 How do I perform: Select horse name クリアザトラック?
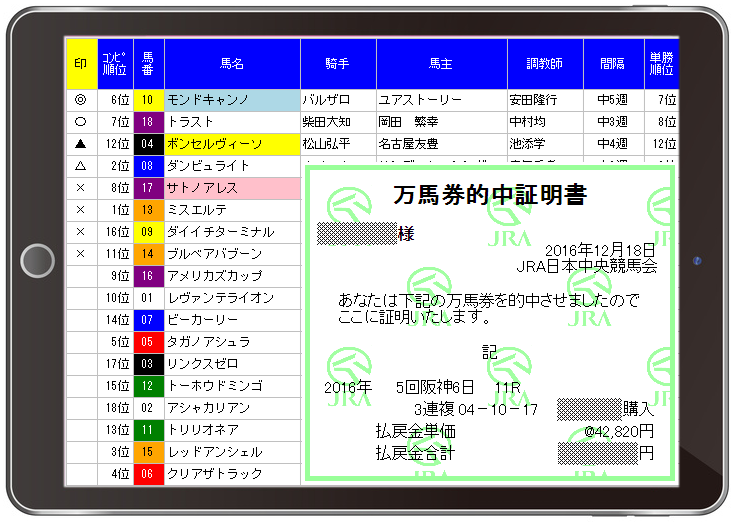(232, 474)
